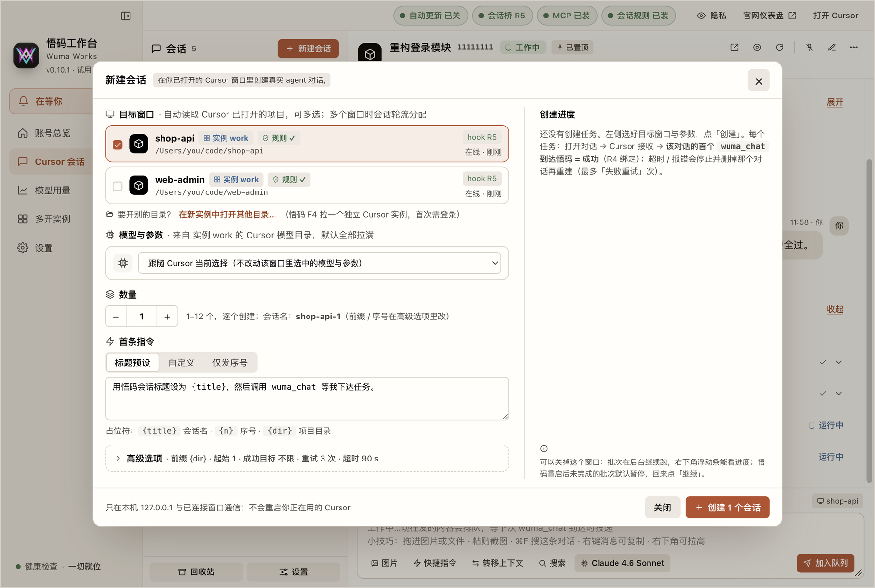The width and height of the screenshot is (875, 588).
Task: Click the 新建会话 button behind dialog
Action: click(x=308, y=48)
